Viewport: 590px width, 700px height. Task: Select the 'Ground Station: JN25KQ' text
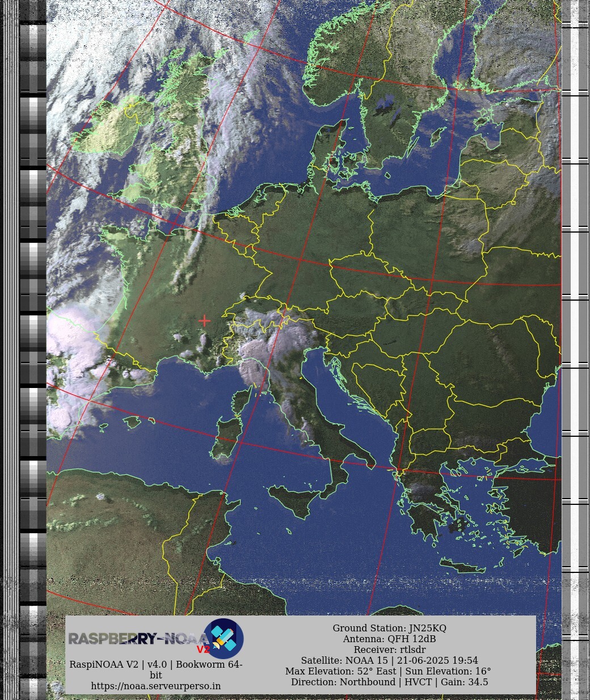[x=389, y=628]
